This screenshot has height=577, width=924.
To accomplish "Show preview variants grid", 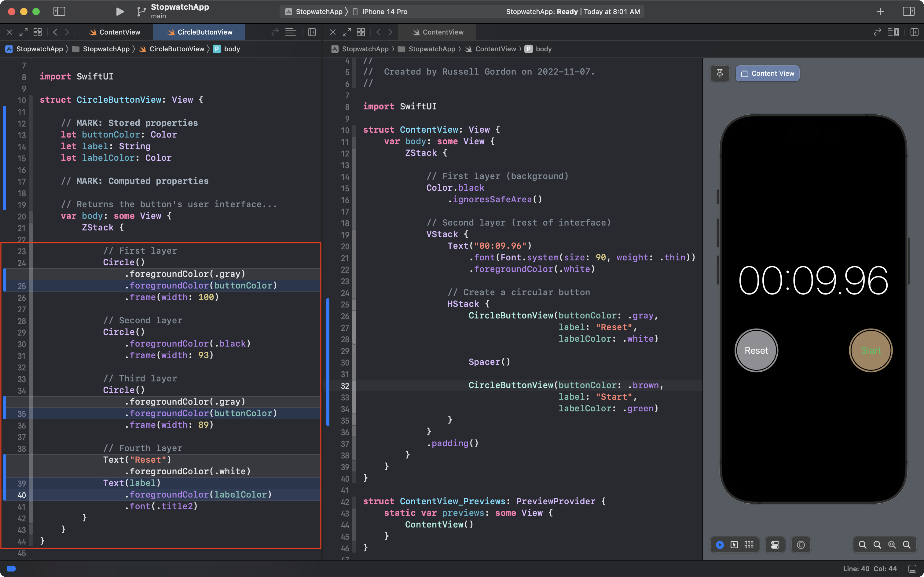I will click(x=749, y=545).
